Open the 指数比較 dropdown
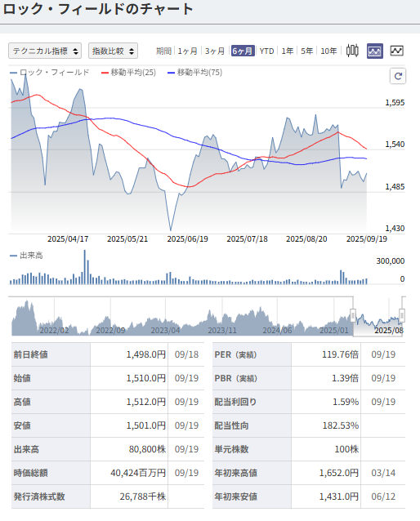Viewport: 420px width, 521px height. pos(113,51)
